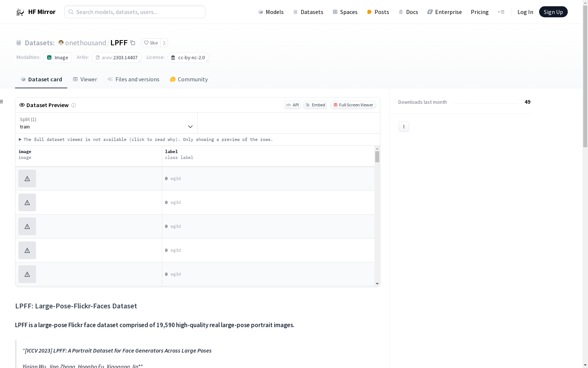Switch to the Viewer tab
Viewport: 588px width, 368px height.
click(x=85, y=79)
